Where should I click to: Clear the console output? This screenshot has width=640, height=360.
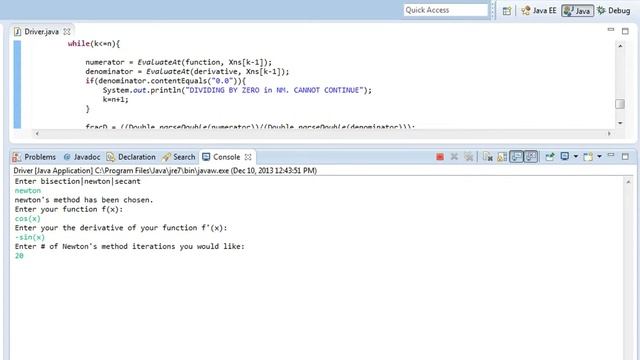[487, 157]
